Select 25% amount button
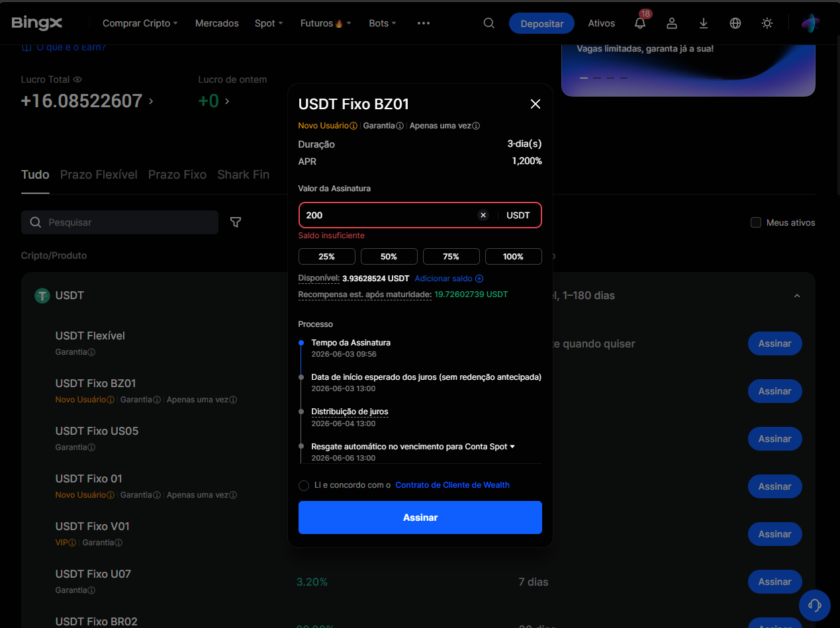 point(327,257)
